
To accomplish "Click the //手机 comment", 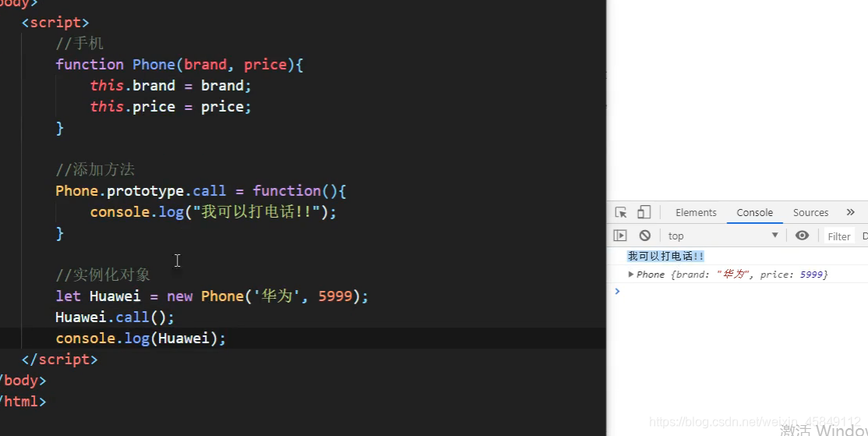I will (x=79, y=43).
